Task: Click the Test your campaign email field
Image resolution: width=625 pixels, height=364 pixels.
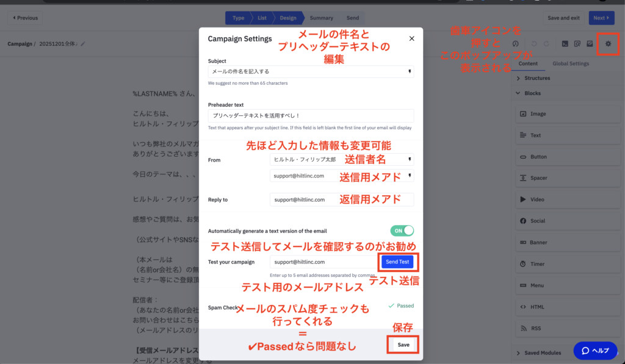Action: point(323,262)
